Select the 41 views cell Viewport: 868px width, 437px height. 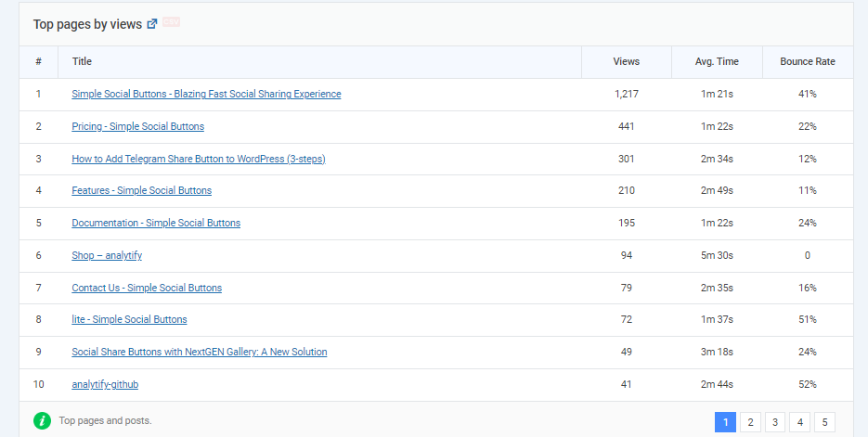pos(627,384)
